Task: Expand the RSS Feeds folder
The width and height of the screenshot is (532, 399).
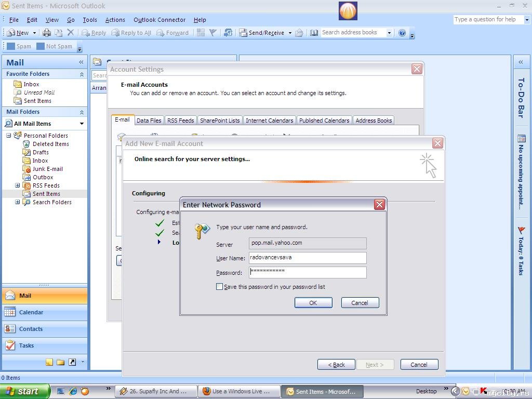Action: [x=17, y=185]
